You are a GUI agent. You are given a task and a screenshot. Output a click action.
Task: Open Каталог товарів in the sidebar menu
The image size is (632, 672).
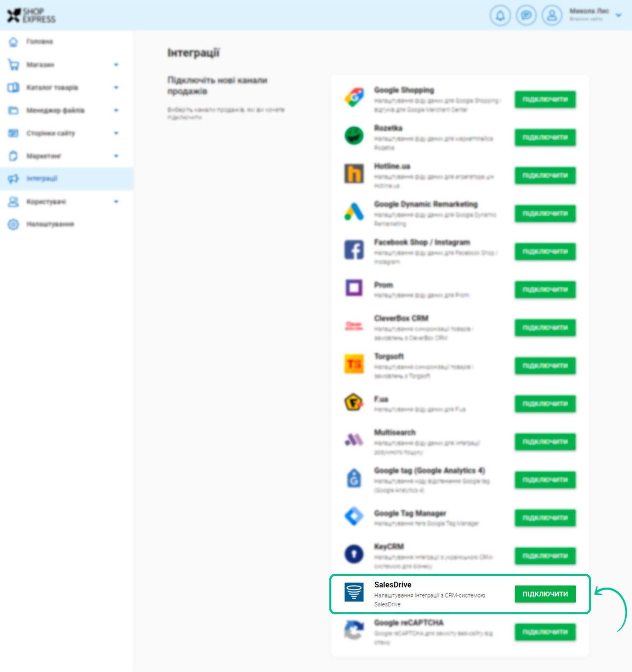coord(52,88)
